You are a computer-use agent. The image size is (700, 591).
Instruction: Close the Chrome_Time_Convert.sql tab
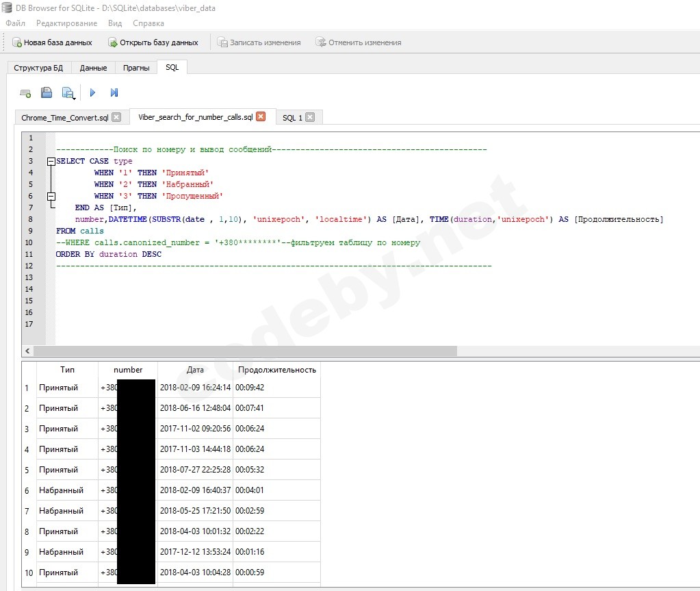point(116,117)
